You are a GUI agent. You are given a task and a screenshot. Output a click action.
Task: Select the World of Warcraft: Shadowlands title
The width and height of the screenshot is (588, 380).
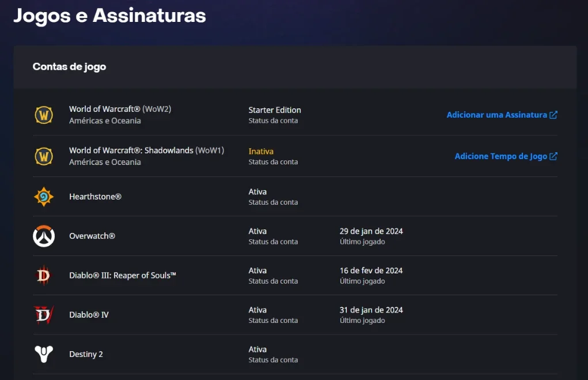pos(147,150)
